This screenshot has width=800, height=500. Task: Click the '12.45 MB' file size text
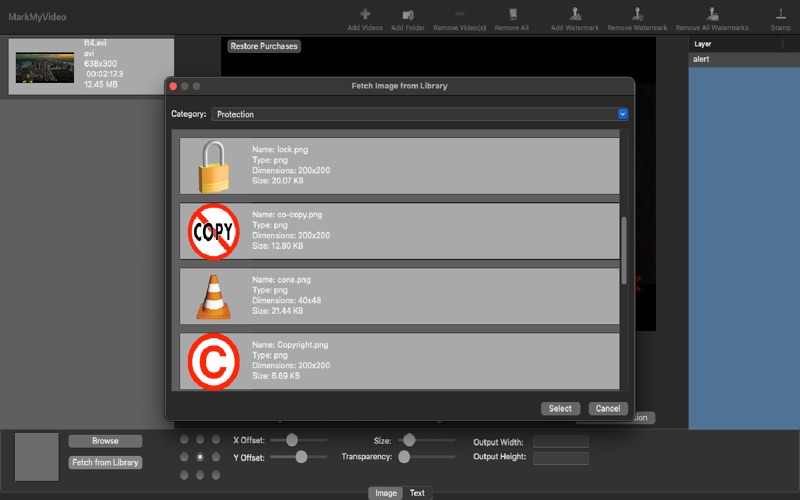(x=101, y=84)
